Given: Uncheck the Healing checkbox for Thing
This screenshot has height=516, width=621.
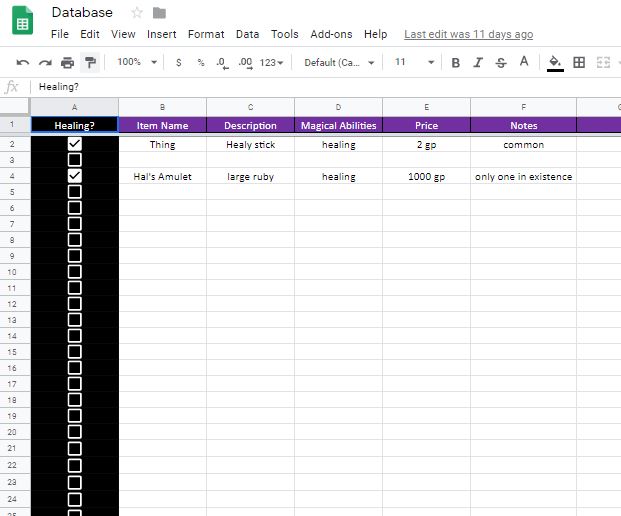Looking at the screenshot, I should [x=74, y=144].
